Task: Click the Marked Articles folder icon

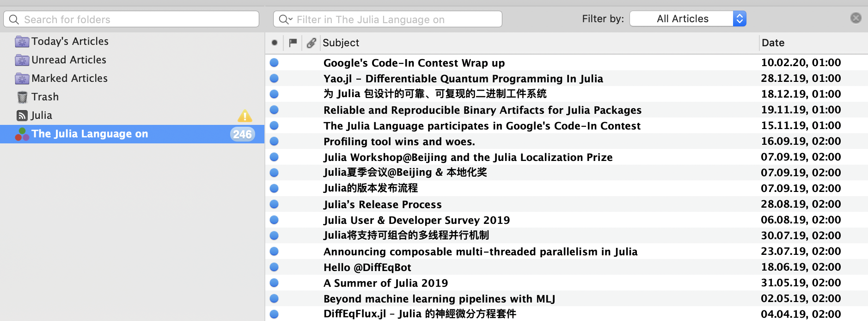Action: (22, 79)
